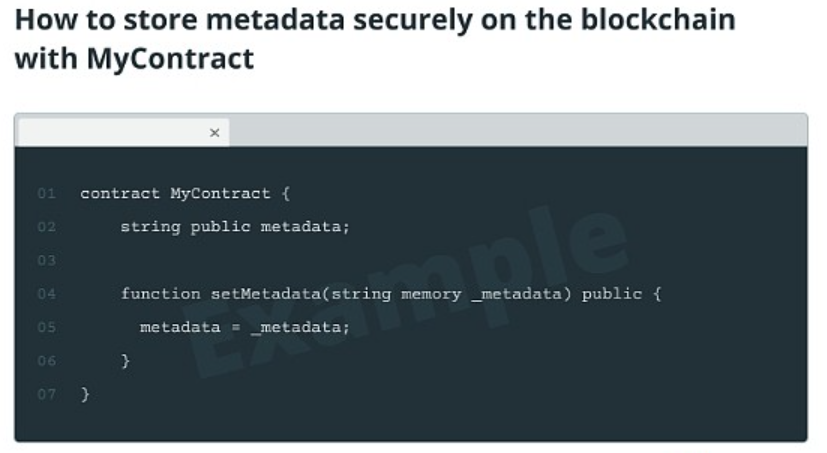Click the heading about storing metadata securely
Screen dimensions: 827x453
pyautogui.click(x=374, y=39)
